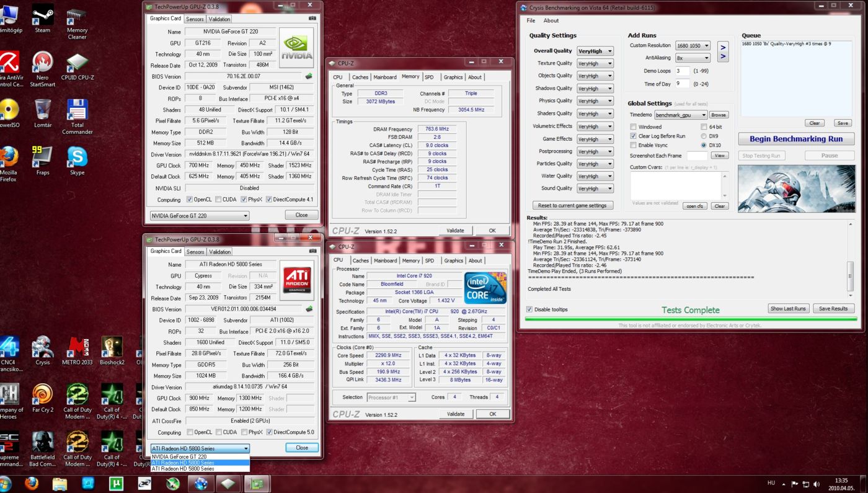Open the Steam desktop shortcut
868x493 pixels.
point(43,19)
